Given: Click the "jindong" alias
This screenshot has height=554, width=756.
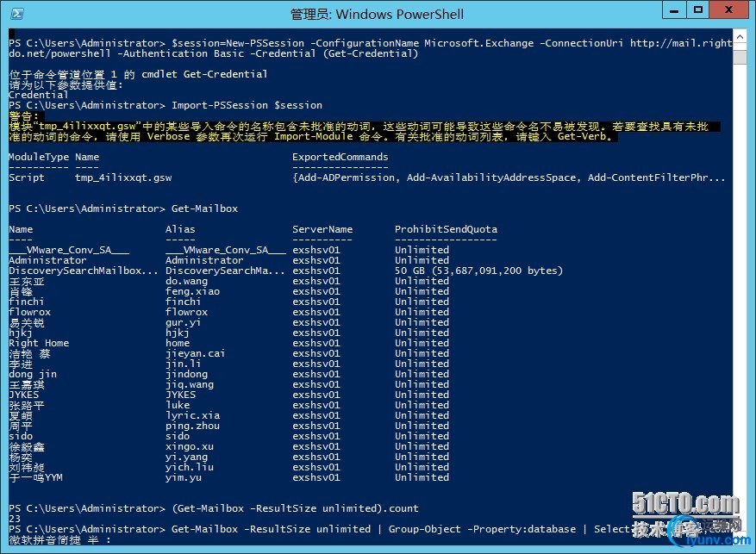Looking at the screenshot, I should 186,374.
